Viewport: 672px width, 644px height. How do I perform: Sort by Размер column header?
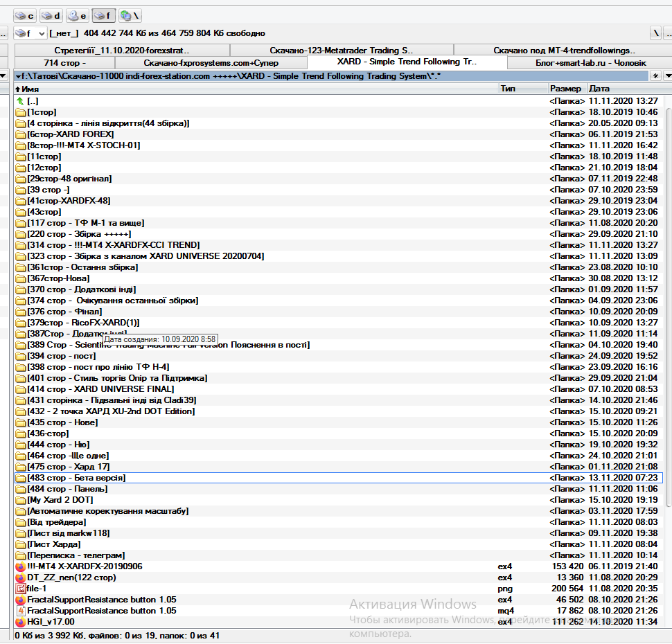click(567, 89)
